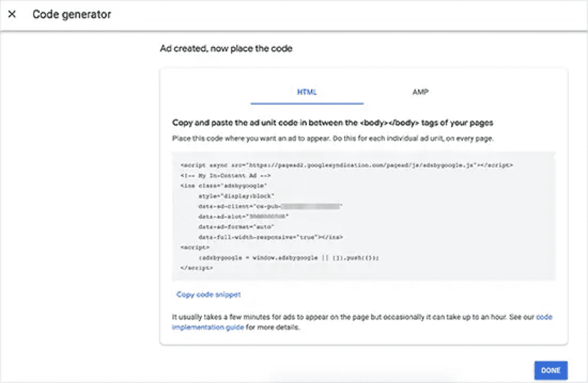Click the data-ad-slot code line
588x383 pixels.
tap(243, 216)
